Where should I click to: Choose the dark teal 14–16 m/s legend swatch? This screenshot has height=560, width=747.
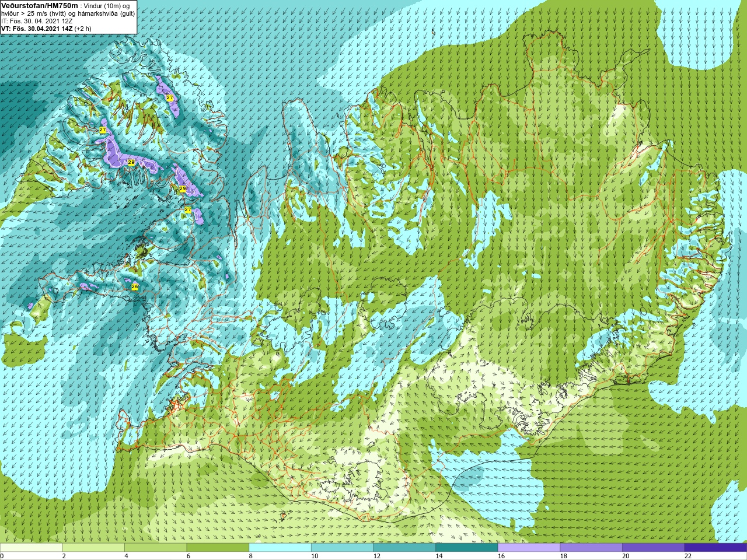point(466,547)
